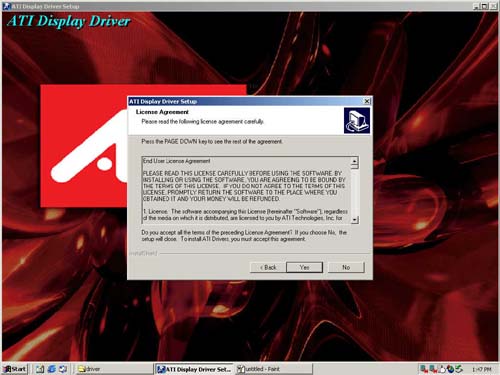Click the third Quick Launch icon
Image resolution: width=500 pixels, height=375 pixels.
click(63, 369)
